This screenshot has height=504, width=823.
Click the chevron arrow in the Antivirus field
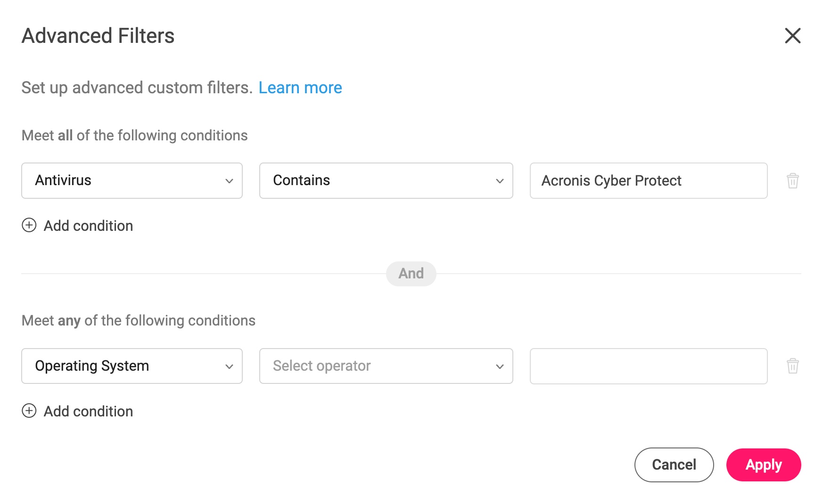[229, 181]
